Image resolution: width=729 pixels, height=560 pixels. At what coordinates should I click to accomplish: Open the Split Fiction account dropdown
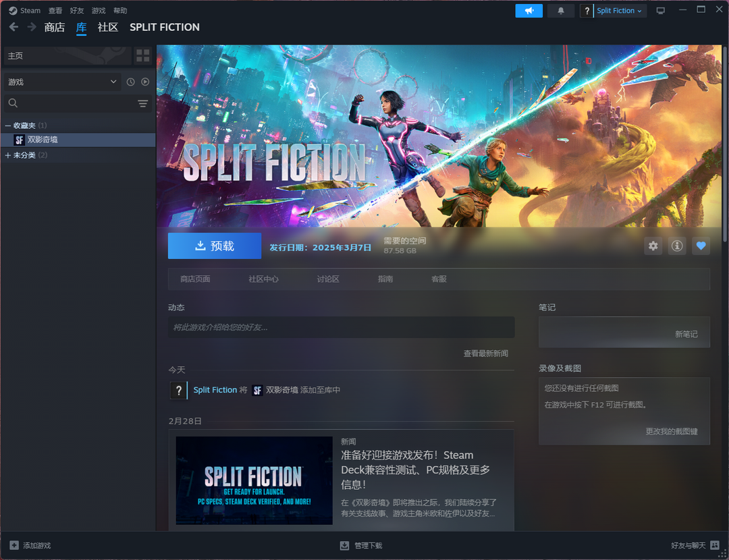click(613, 10)
